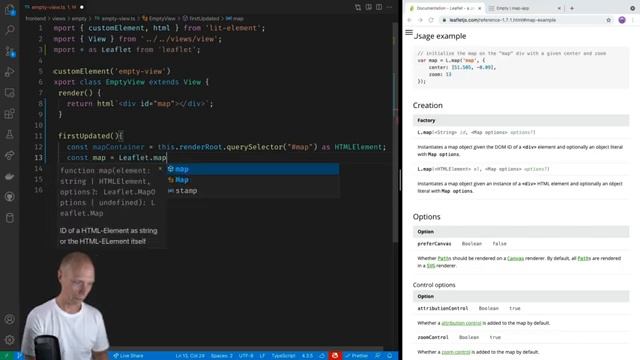The height and width of the screenshot is (360, 640).
Task: Open the Accounts menu in activity bar
Action: [9, 319]
